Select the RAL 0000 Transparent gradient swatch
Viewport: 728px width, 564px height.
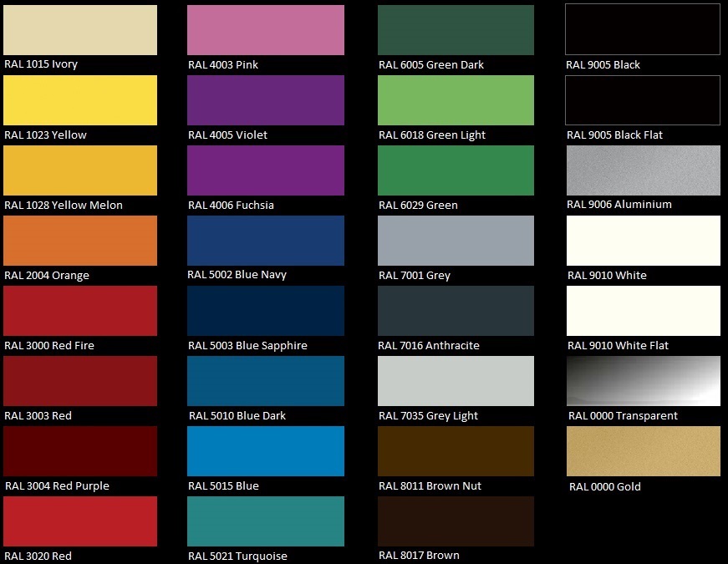(643, 381)
